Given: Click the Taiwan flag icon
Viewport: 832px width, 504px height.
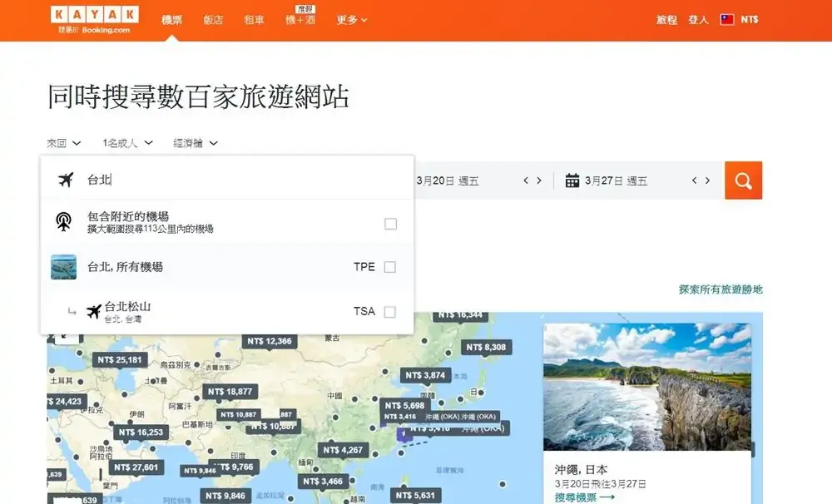Looking at the screenshot, I should [727, 19].
